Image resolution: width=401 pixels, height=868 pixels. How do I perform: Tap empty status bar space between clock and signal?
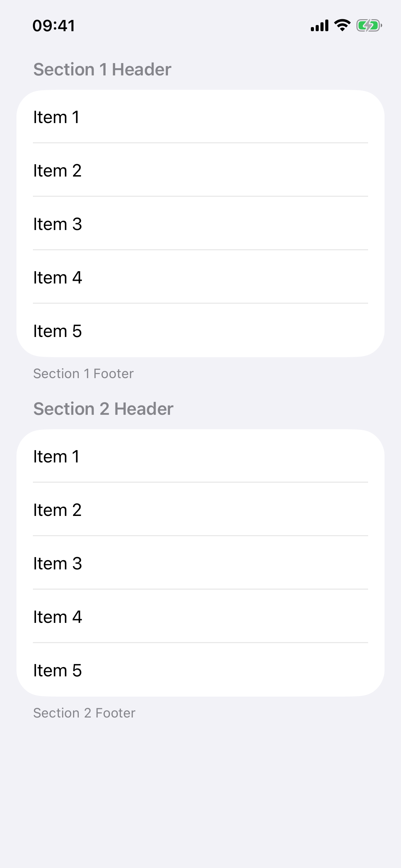[x=192, y=26]
